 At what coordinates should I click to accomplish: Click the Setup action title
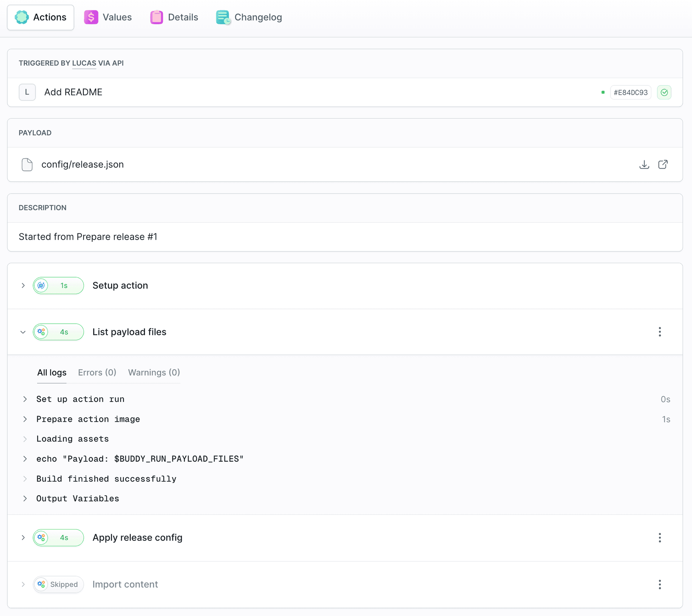coord(120,286)
